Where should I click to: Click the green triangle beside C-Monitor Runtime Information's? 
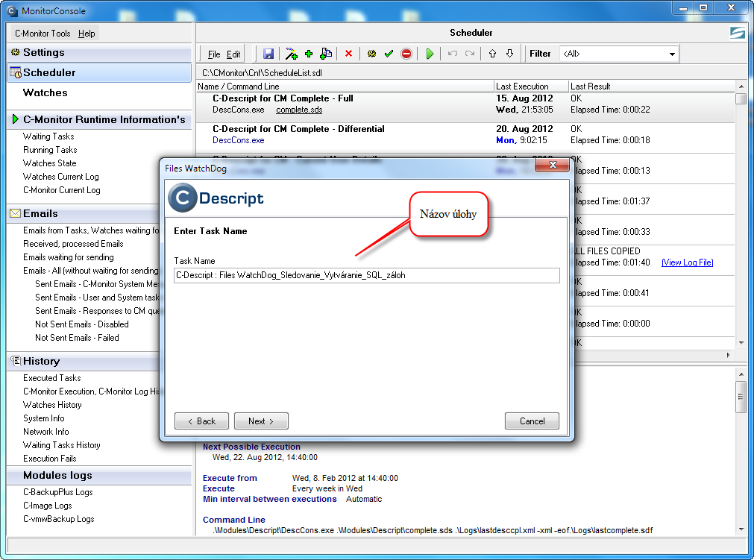click(x=16, y=119)
